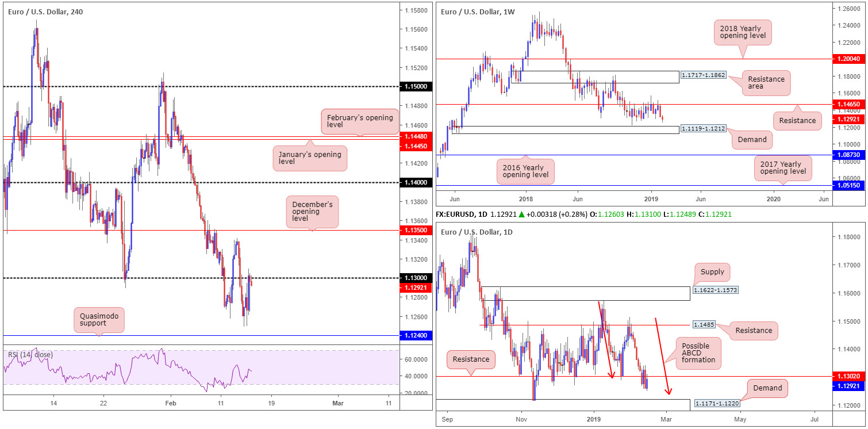Click the daily chart Demand callout
Viewport: 868px width, 429px height.
pos(767,388)
